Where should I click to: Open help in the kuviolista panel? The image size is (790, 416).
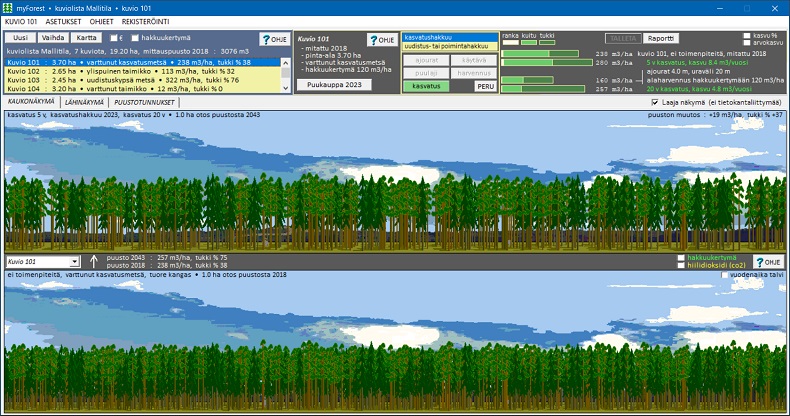pyautogui.click(x=273, y=39)
